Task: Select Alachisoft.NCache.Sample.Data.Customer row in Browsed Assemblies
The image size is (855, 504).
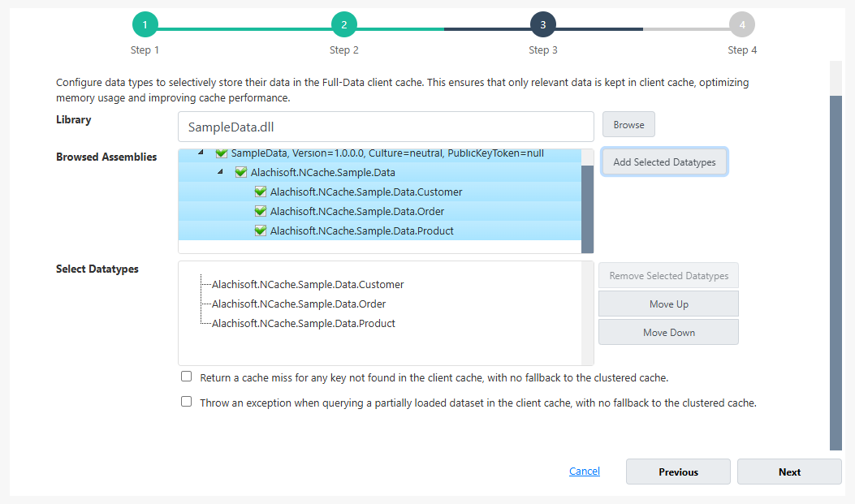Action: point(379,192)
